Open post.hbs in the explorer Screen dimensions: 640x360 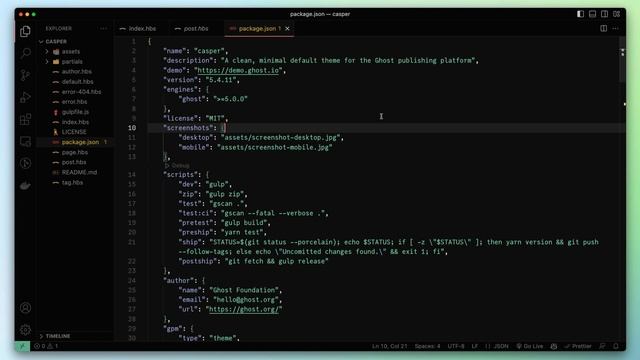pos(74,162)
